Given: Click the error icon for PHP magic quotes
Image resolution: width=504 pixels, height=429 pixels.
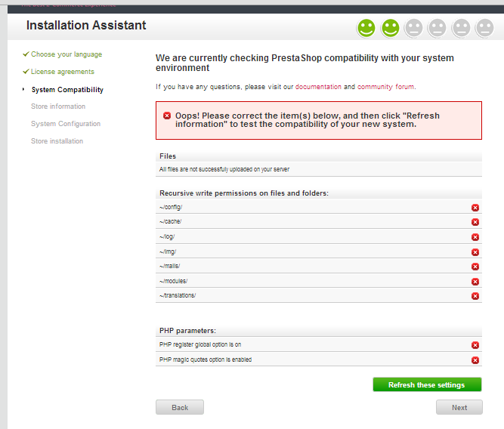Looking at the screenshot, I should click(x=475, y=360).
